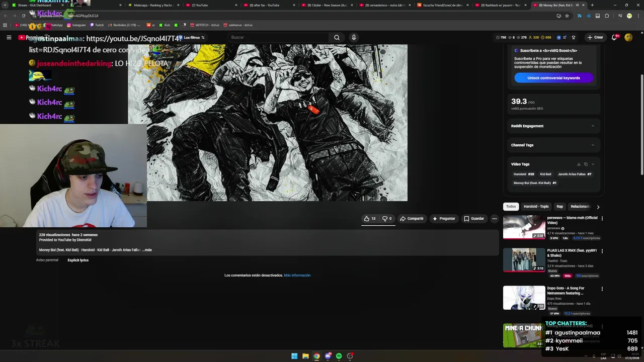Click the Kid Ball tag
Viewport: 644px width, 362px height.
click(x=545, y=174)
